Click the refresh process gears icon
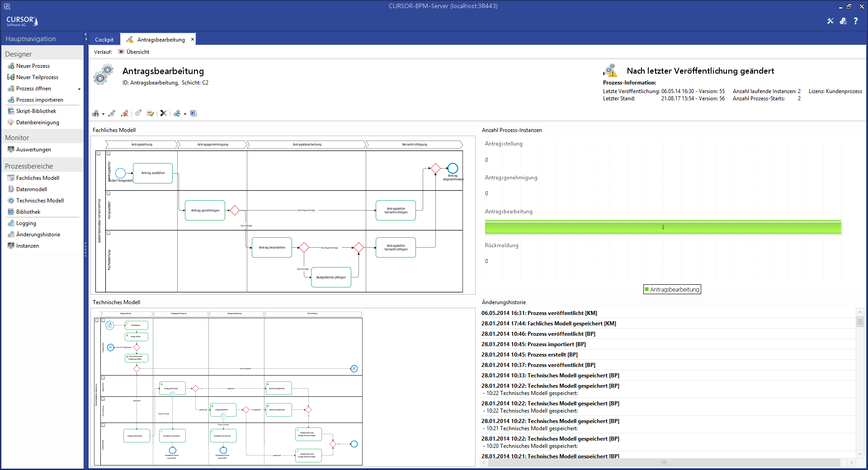868x470 pixels. pyautogui.click(x=177, y=113)
